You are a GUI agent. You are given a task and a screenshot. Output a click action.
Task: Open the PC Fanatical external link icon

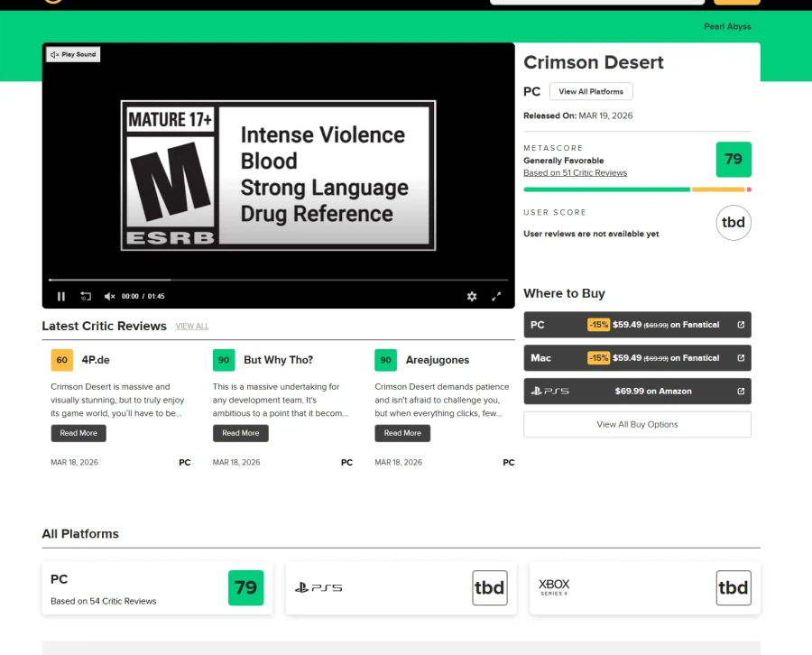point(741,325)
